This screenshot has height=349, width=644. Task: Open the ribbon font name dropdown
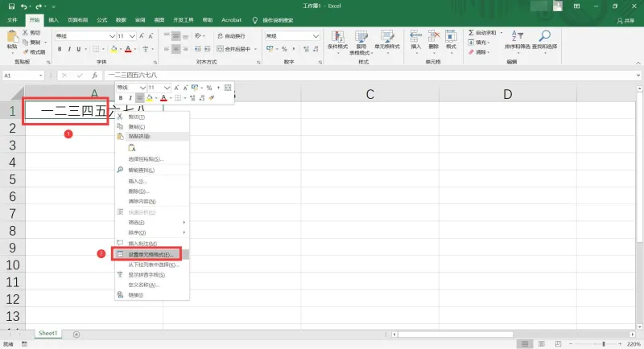click(112, 36)
